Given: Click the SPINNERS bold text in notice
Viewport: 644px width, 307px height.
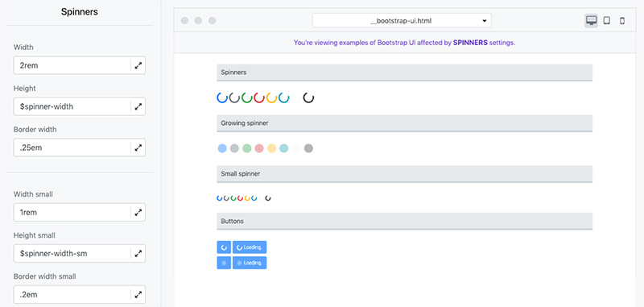Looking at the screenshot, I should pyautogui.click(x=470, y=43).
